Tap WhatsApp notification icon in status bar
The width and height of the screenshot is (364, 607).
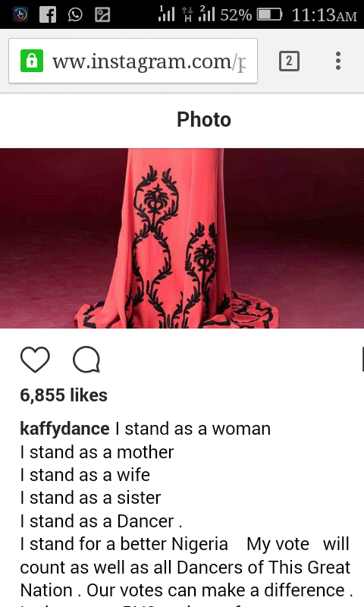(x=75, y=15)
